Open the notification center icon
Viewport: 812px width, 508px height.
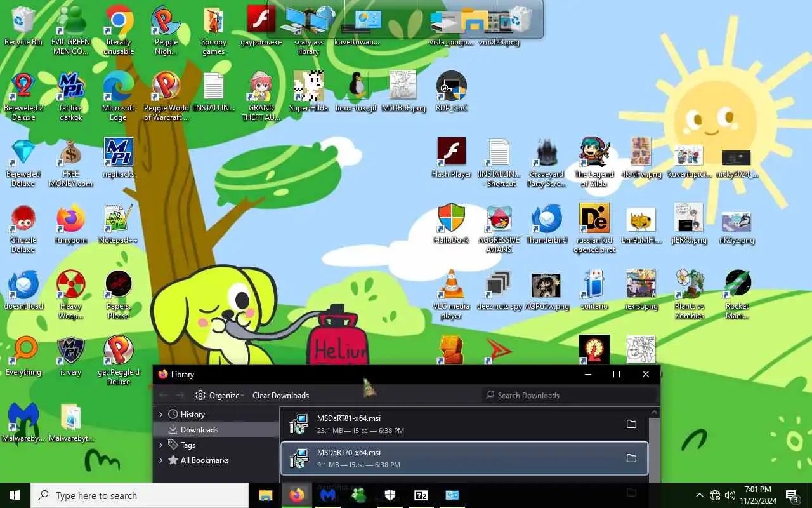pos(792,495)
